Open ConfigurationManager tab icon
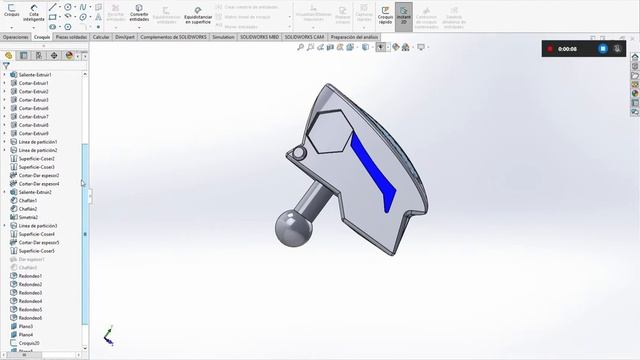Viewport: 640px width, 360px height. point(39,55)
